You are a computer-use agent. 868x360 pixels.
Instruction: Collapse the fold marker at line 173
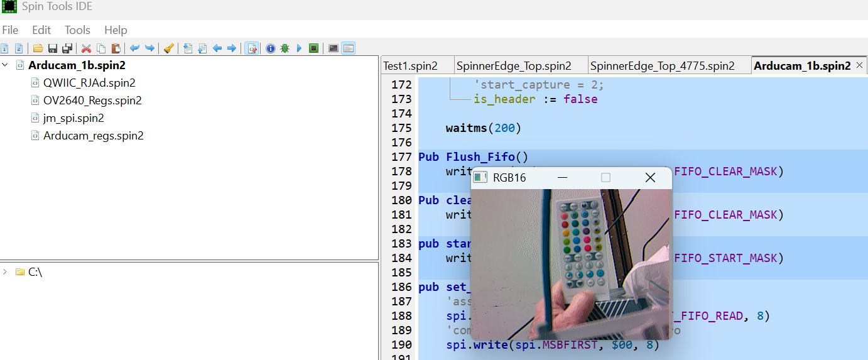click(x=450, y=99)
